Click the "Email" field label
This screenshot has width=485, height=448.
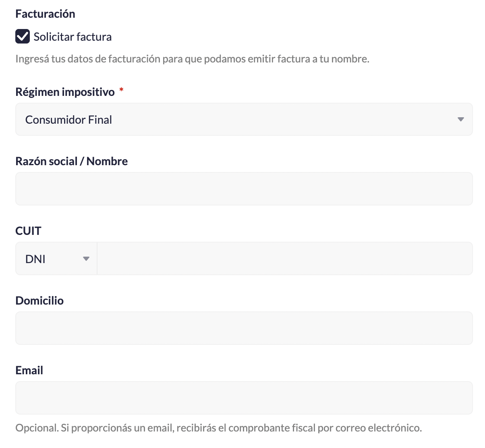(29, 370)
